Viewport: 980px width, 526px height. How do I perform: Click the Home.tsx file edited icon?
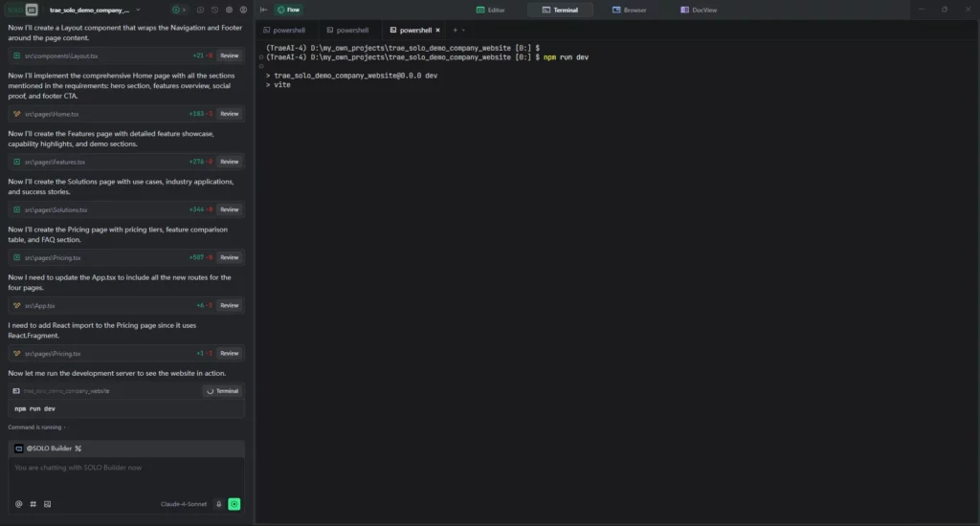click(17, 114)
